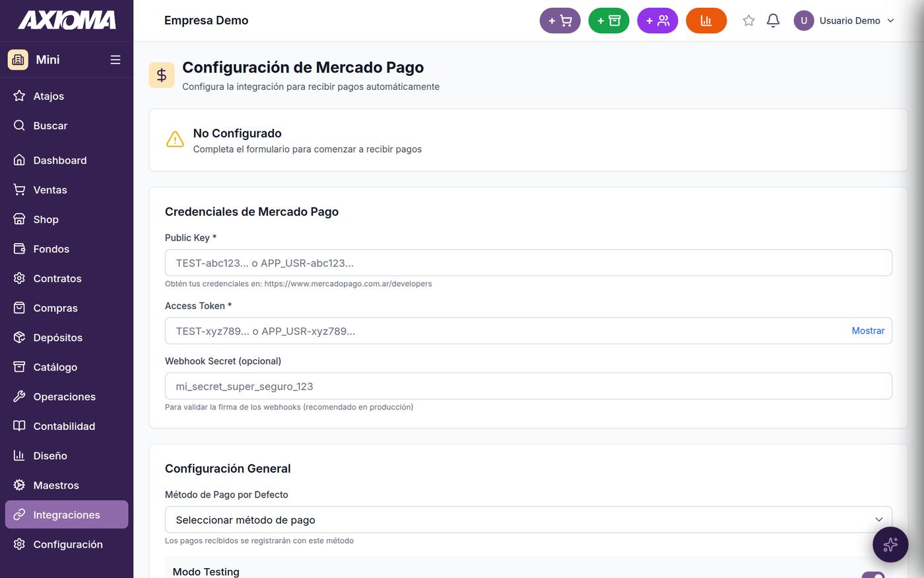Click the Empresa Demo company name

coord(206,20)
